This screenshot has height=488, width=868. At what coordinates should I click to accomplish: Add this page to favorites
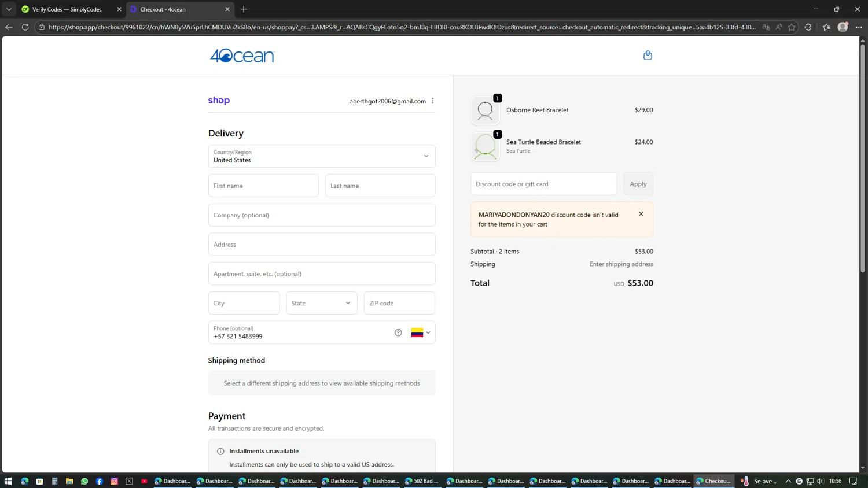point(792,27)
